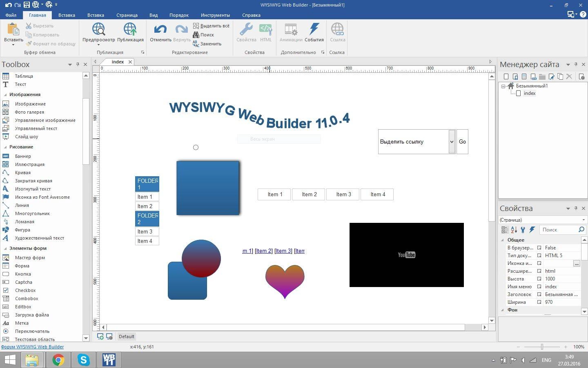Click add breakpoint icon below canvas
Viewport: 588px width, 368px height.
click(x=100, y=337)
